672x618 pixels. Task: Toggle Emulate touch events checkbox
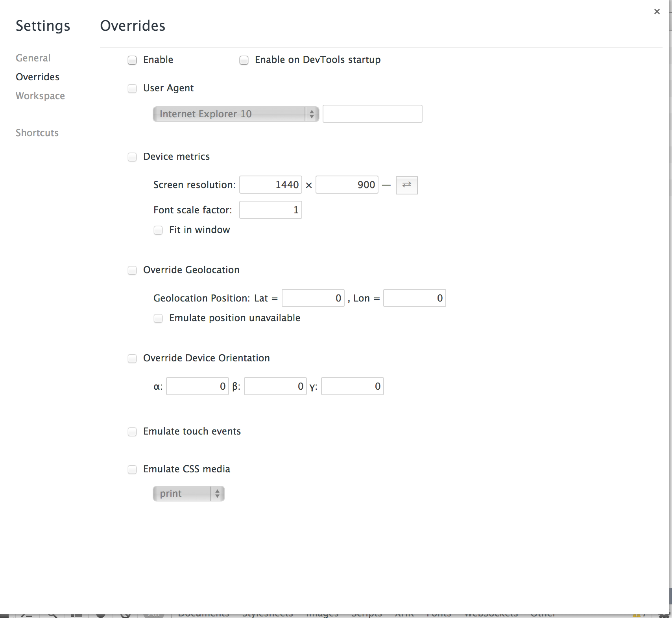[x=132, y=432]
